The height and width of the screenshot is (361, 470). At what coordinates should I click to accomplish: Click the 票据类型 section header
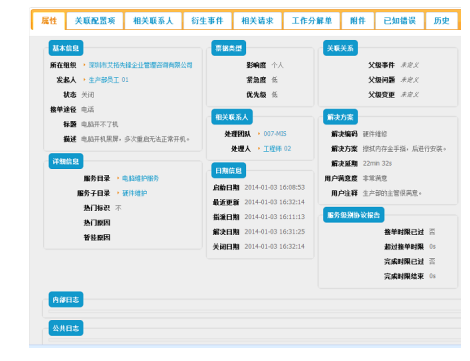click(228, 48)
